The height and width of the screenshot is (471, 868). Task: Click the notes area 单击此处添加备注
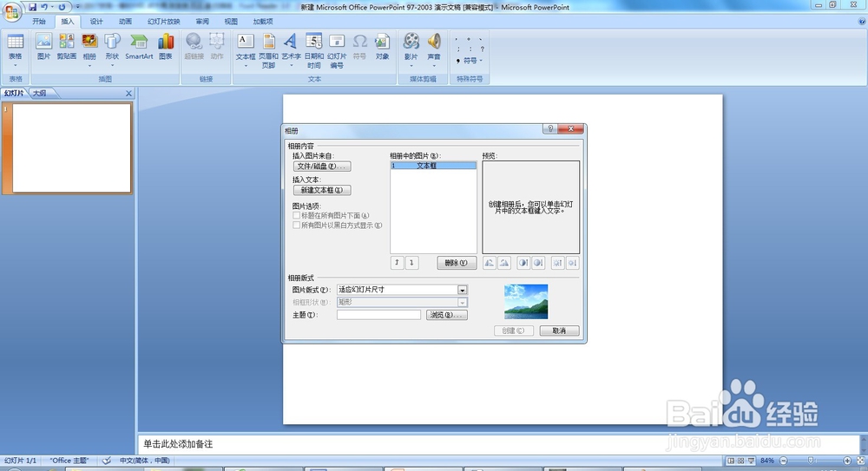(178, 444)
